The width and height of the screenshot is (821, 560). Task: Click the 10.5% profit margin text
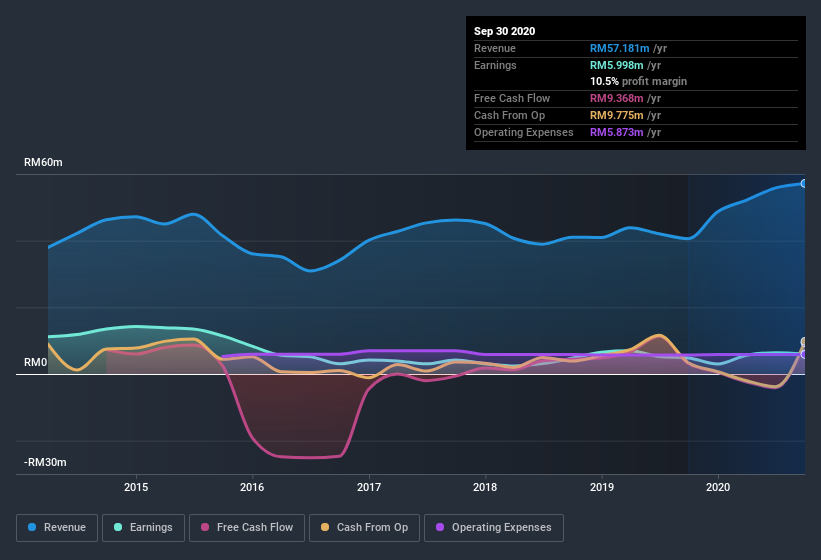coord(638,82)
